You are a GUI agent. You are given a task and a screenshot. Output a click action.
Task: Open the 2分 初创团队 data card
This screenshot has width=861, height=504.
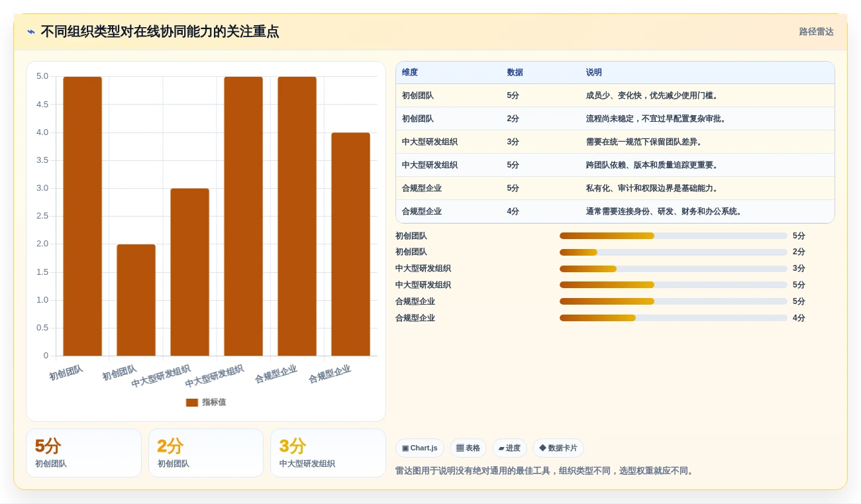point(206,453)
